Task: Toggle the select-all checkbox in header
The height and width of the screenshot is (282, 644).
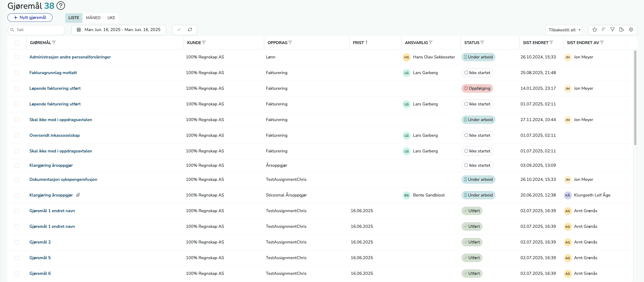Action: (17, 43)
